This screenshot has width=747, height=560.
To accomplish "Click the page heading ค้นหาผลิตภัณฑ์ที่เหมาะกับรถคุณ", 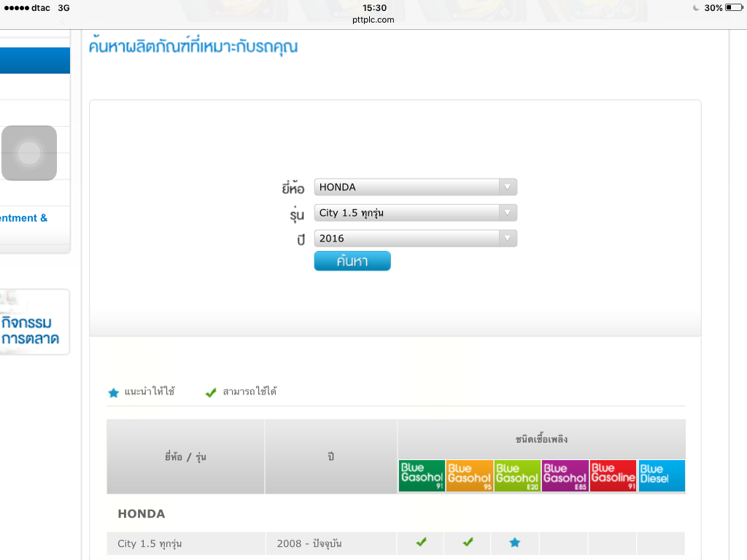I will point(193,47).
